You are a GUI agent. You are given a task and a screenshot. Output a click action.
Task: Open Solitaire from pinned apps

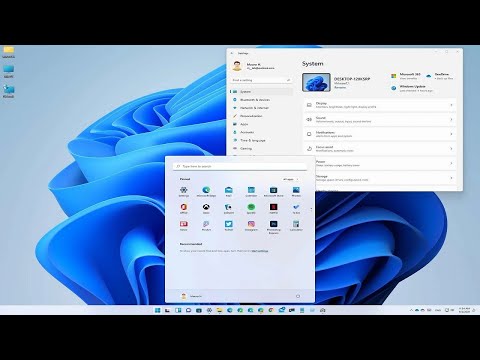tap(229, 208)
